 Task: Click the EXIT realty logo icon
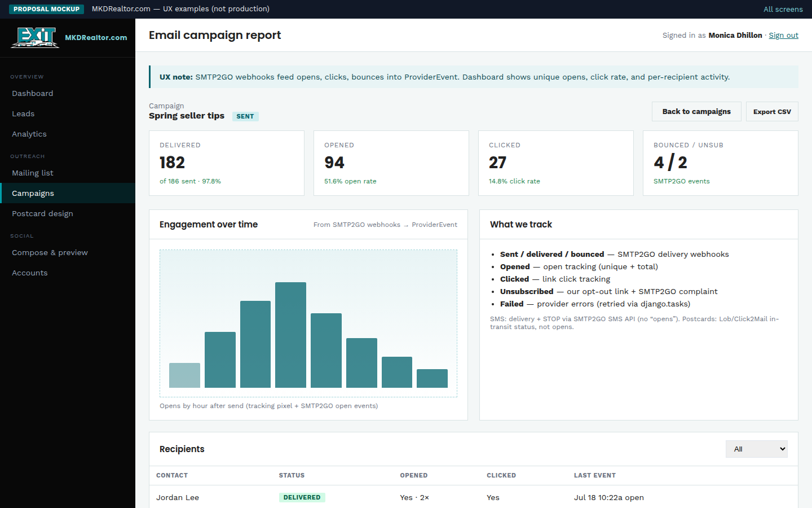coord(35,37)
